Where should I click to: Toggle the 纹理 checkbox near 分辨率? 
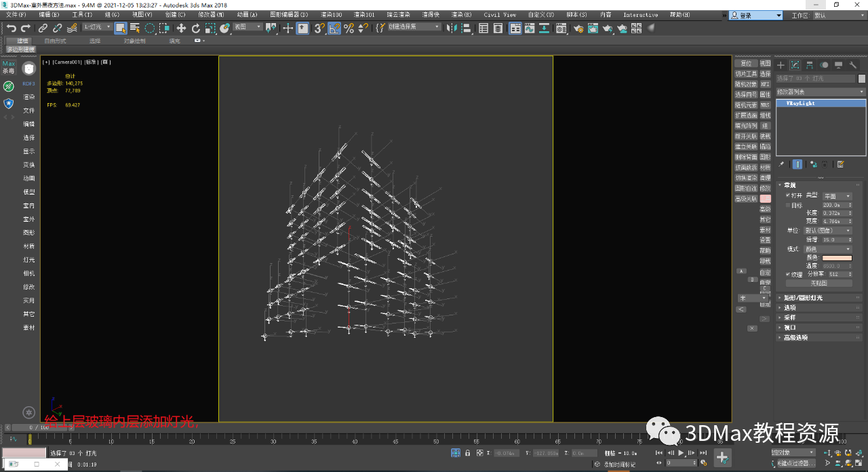click(x=787, y=273)
